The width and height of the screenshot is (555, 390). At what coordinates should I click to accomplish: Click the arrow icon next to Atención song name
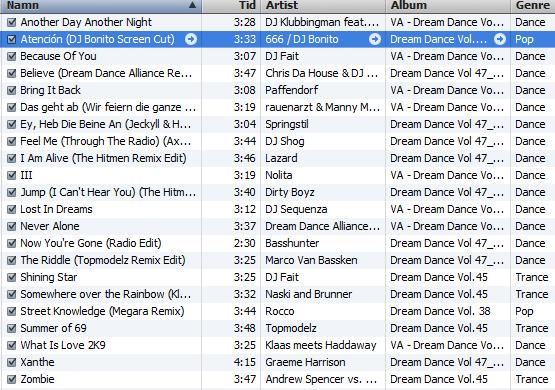tap(191, 39)
